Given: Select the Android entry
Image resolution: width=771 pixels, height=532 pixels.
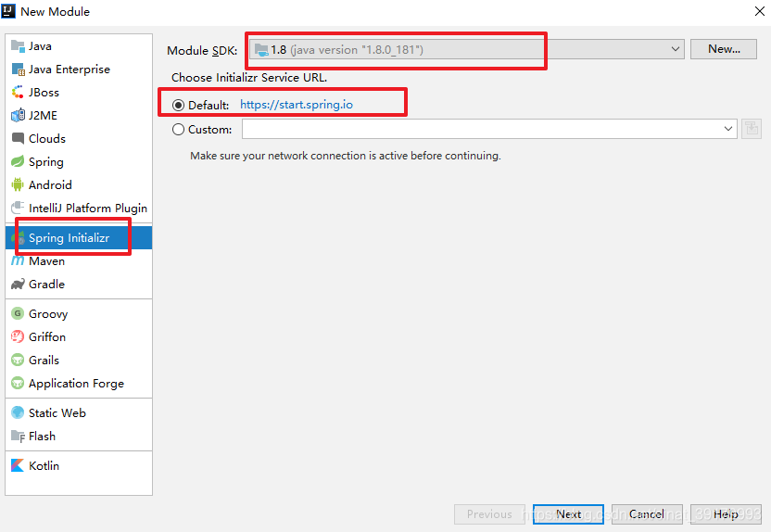Looking at the screenshot, I should (79, 184).
